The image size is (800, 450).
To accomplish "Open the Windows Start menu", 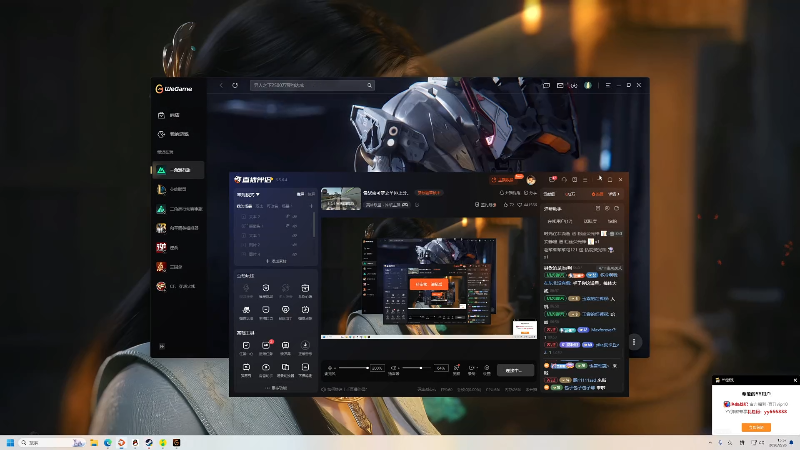I will (10, 442).
